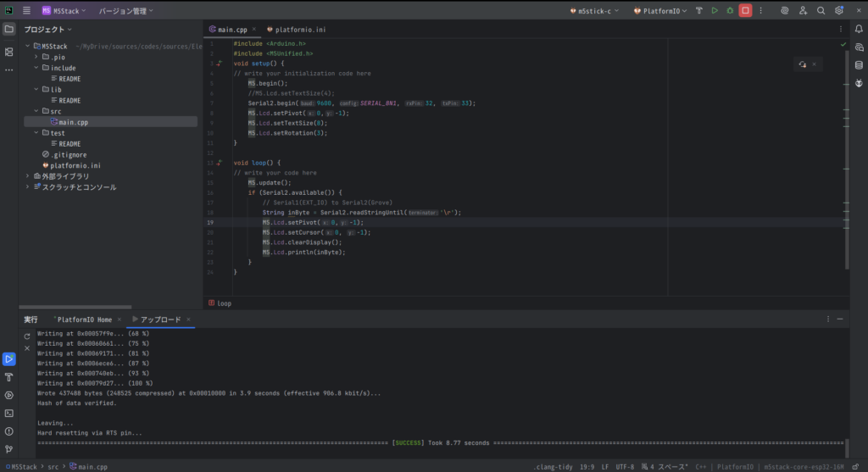Run the PlatformIO configuration with green play
This screenshot has height=472, width=868.
click(x=715, y=11)
